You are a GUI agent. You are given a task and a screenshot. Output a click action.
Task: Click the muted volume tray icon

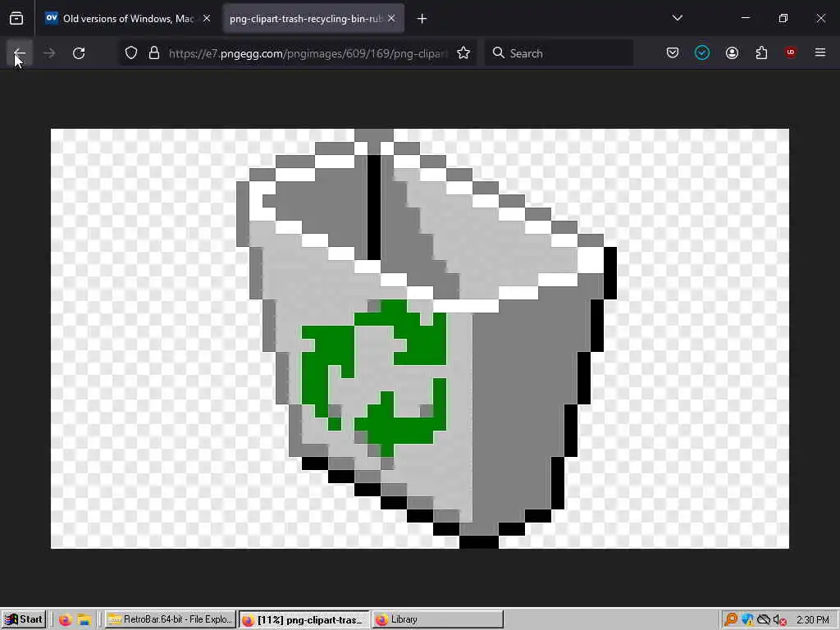coord(779,620)
